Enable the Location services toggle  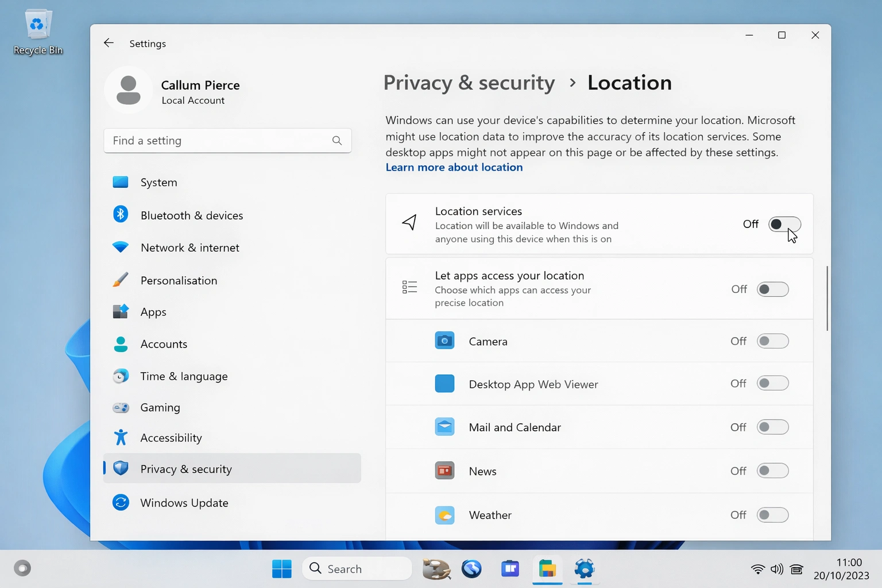click(x=784, y=224)
